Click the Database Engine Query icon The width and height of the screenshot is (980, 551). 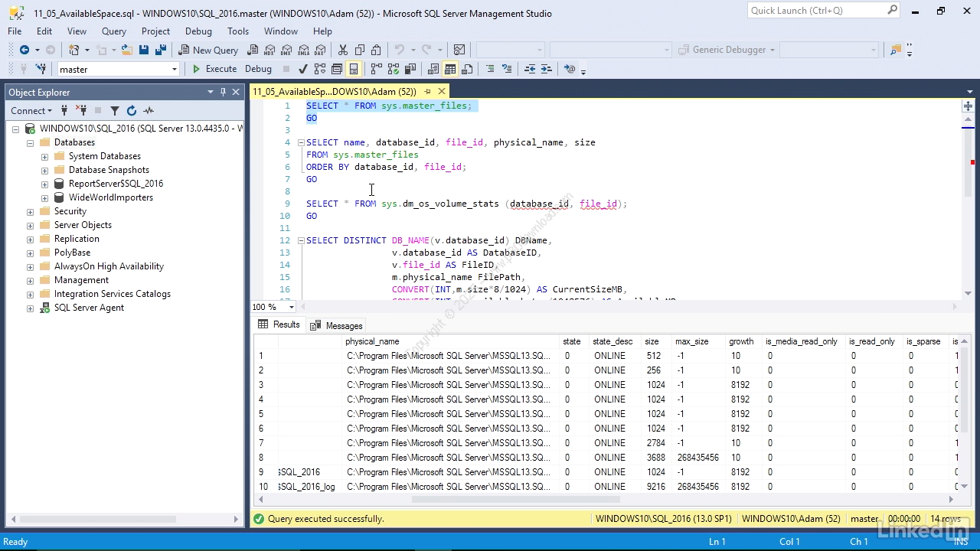coord(253,50)
